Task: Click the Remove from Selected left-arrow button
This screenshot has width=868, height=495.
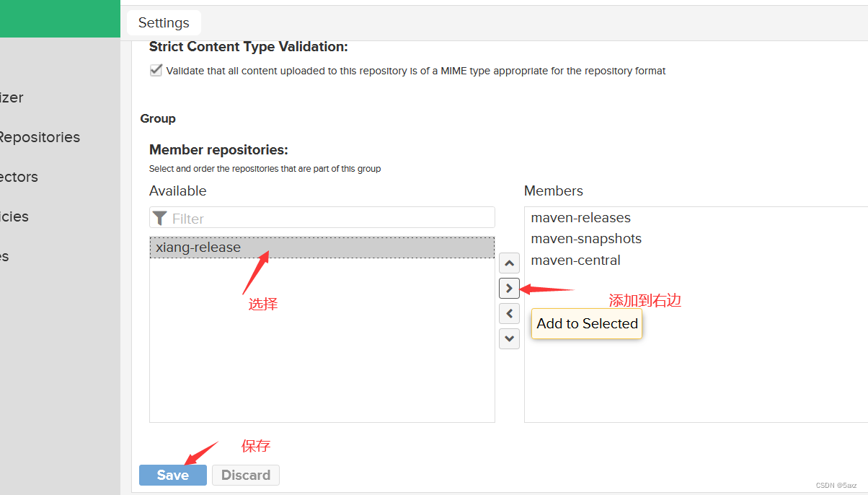Action: (x=509, y=313)
